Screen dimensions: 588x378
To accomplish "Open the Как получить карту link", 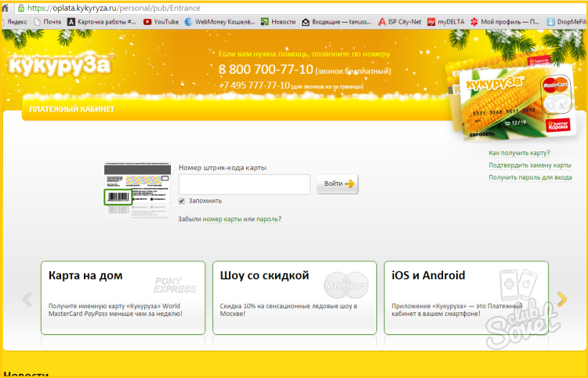I will coord(519,153).
